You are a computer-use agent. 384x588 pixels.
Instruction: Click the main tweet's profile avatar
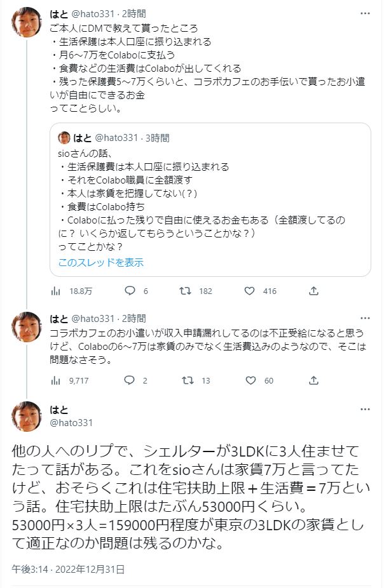tap(27, 417)
